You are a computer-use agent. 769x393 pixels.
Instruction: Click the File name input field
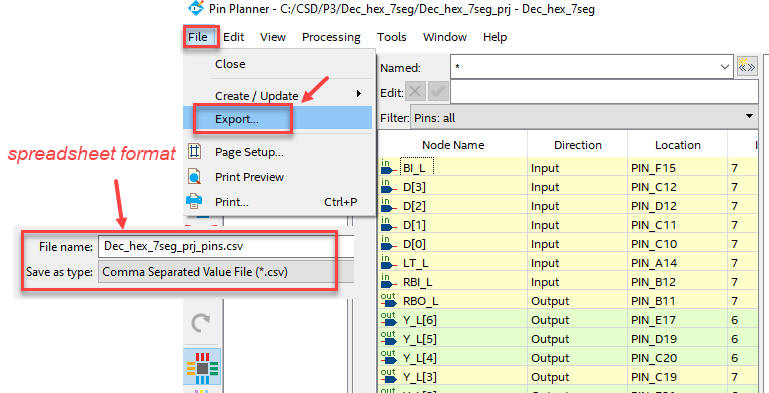226,246
